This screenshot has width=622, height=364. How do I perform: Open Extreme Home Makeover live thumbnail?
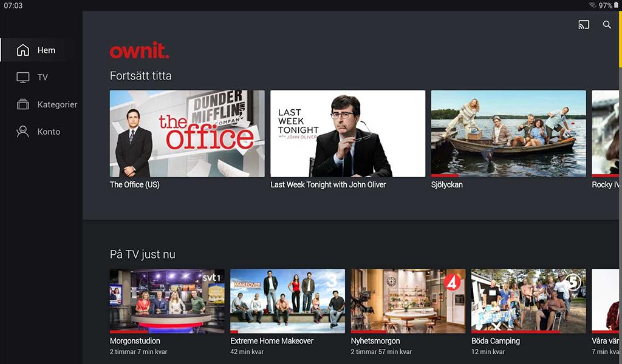tap(287, 301)
